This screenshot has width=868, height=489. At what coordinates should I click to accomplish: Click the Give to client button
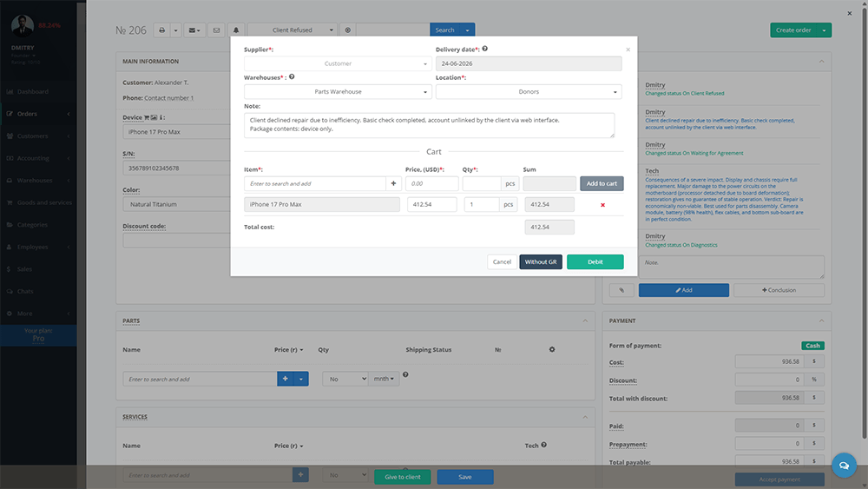(x=403, y=477)
